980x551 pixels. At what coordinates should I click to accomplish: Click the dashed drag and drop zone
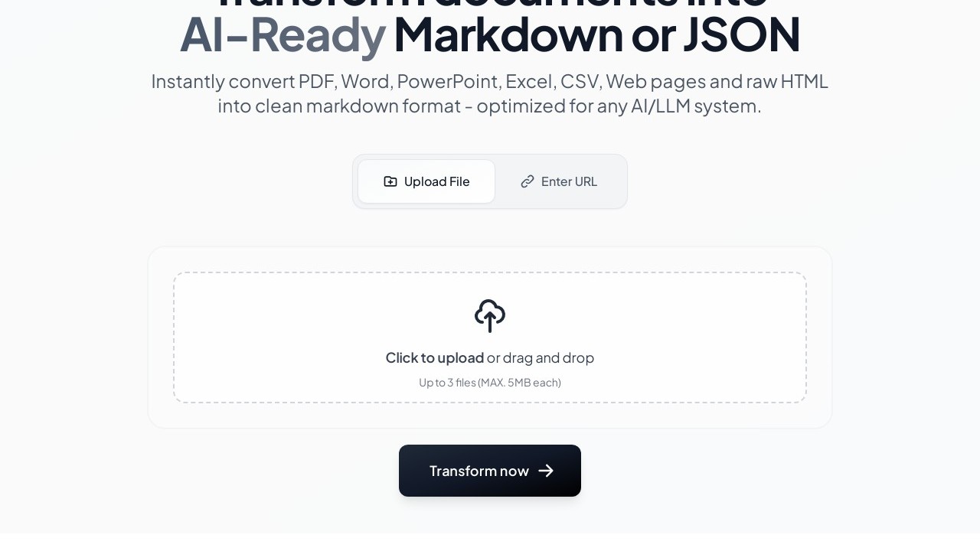click(x=490, y=337)
